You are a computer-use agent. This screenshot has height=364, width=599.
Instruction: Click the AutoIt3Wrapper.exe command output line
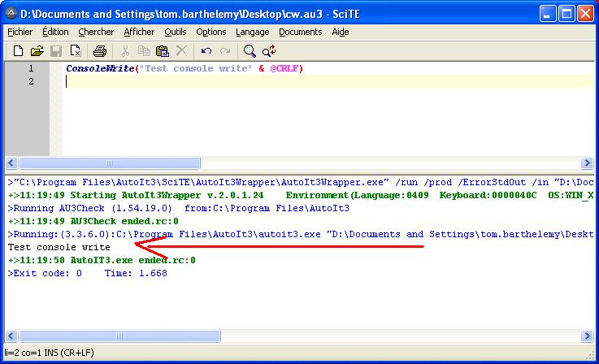(301, 182)
